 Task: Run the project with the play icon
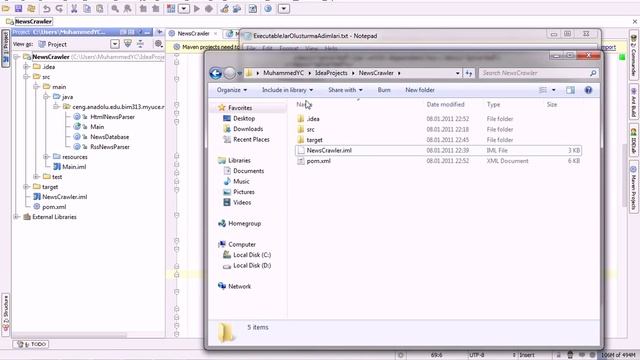point(197,9)
